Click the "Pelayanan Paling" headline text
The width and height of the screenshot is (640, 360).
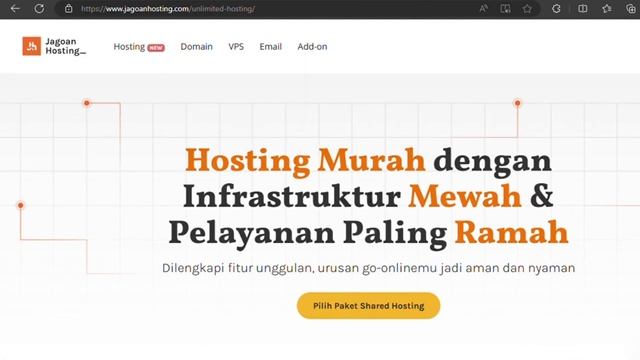[308, 234]
